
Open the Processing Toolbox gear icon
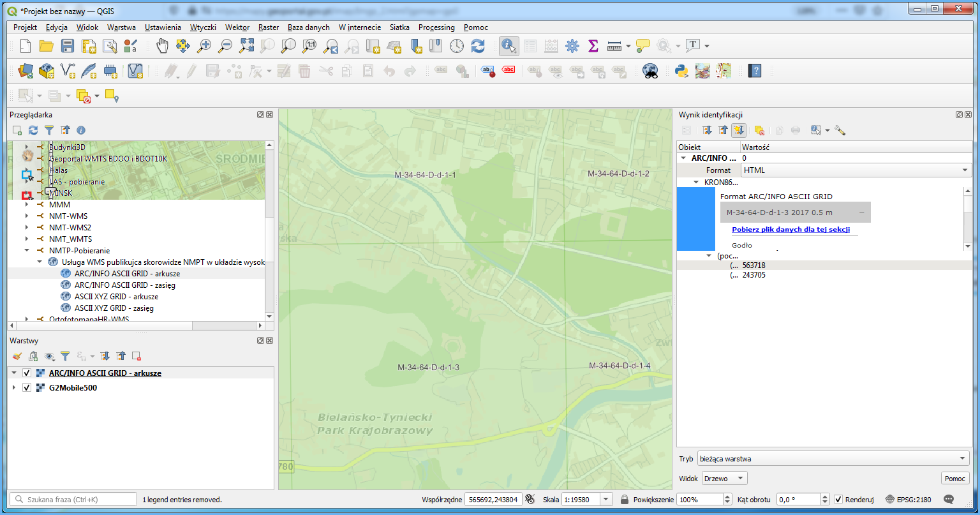tap(572, 46)
